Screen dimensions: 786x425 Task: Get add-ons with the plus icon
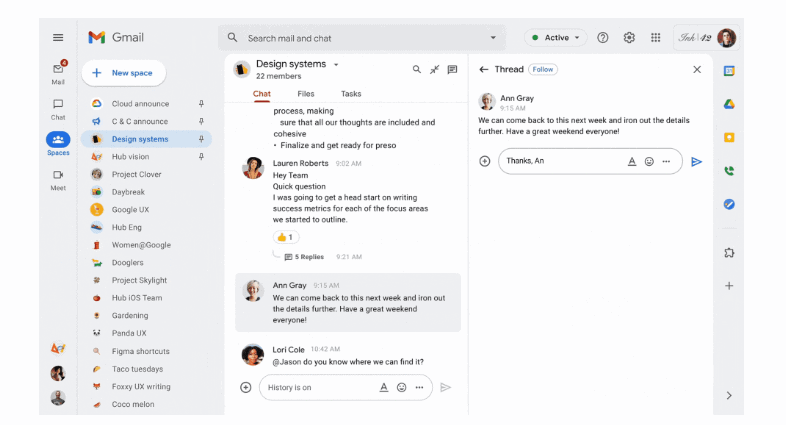729,286
